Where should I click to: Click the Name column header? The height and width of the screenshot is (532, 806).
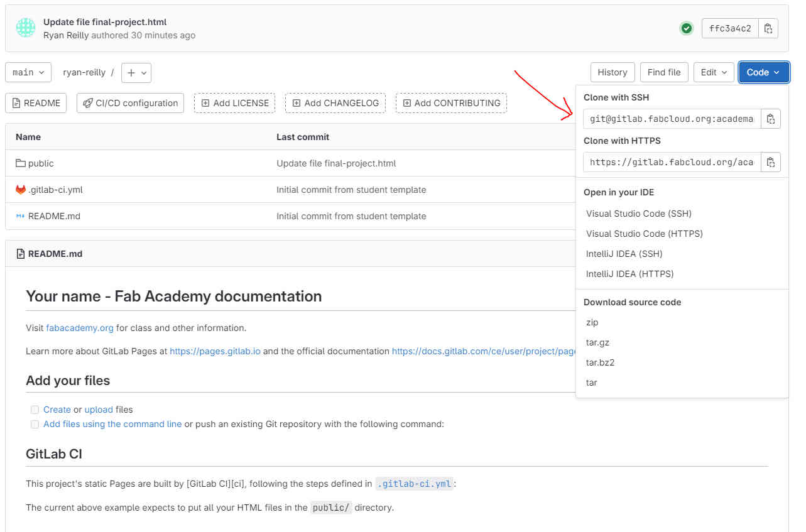coord(28,137)
